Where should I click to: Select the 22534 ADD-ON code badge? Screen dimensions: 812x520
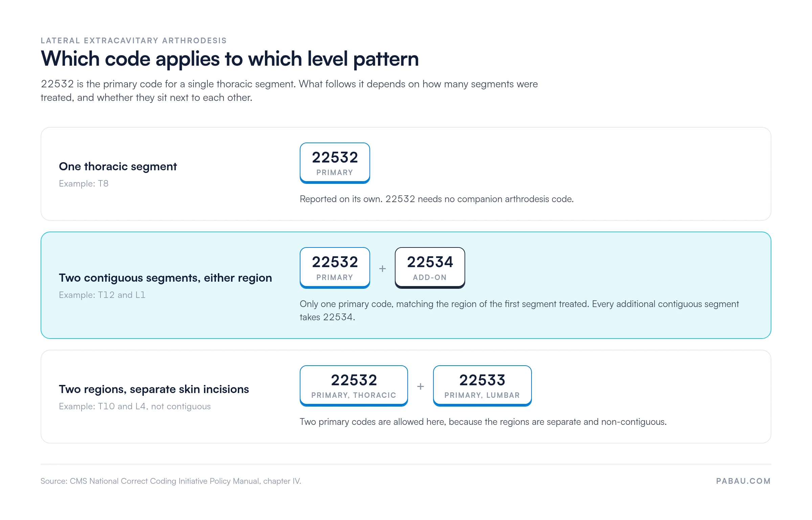click(430, 268)
